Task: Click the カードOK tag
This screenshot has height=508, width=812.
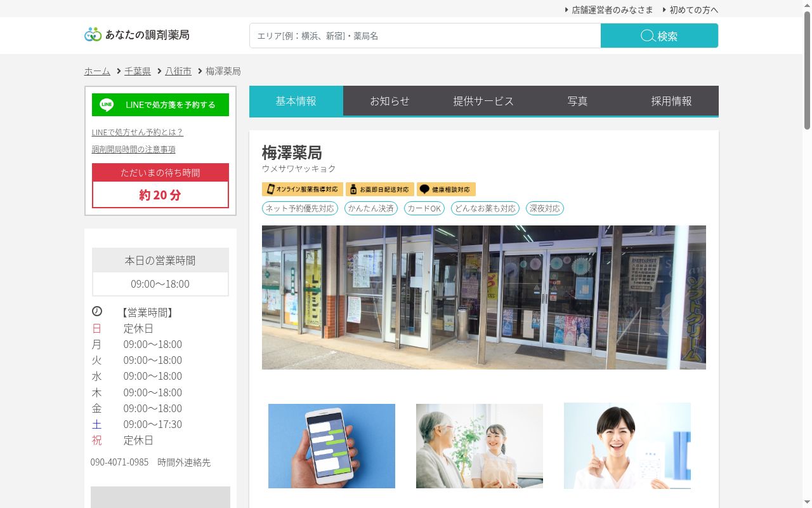Action: (x=424, y=208)
